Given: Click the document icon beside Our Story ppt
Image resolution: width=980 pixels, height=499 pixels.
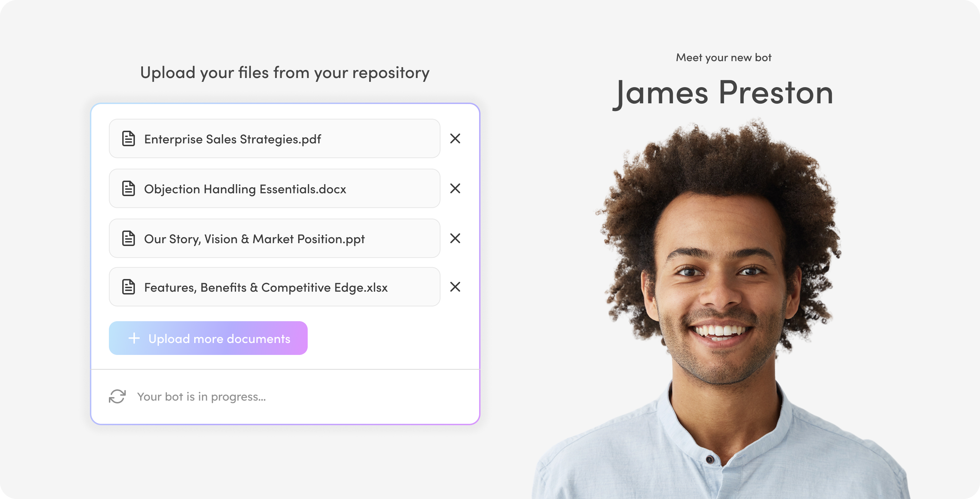Looking at the screenshot, I should pos(129,238).
